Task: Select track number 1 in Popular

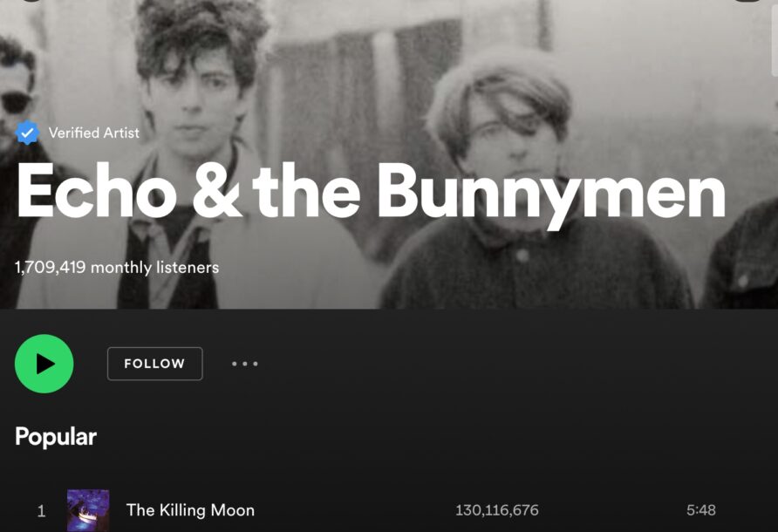Action: point(42,511)
